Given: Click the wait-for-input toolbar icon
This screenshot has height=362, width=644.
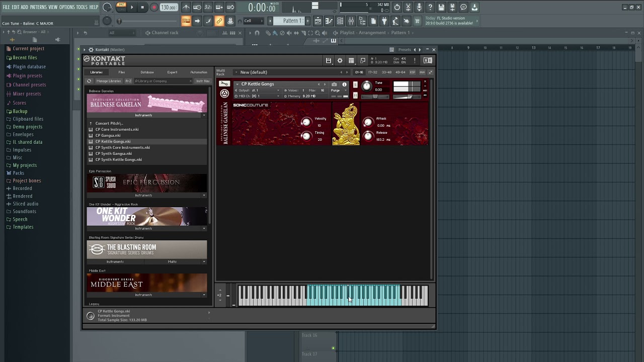Looking at the screenshot, I should [x=197, y=7].
